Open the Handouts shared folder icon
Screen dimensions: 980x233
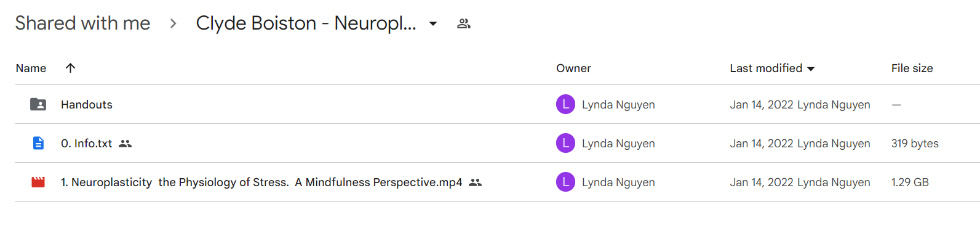point(38,104)
